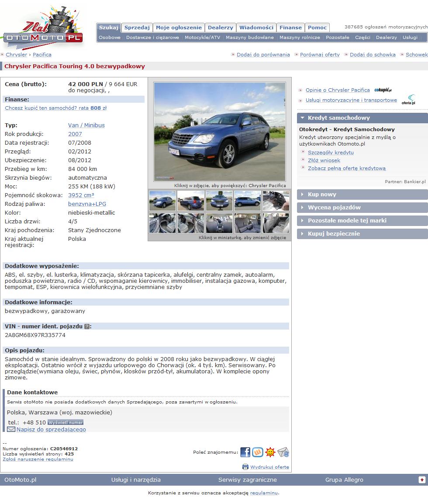Click Usługi i narzędzia in the footer
This screenshot has width=428, height=504.
tap(136, 480)
